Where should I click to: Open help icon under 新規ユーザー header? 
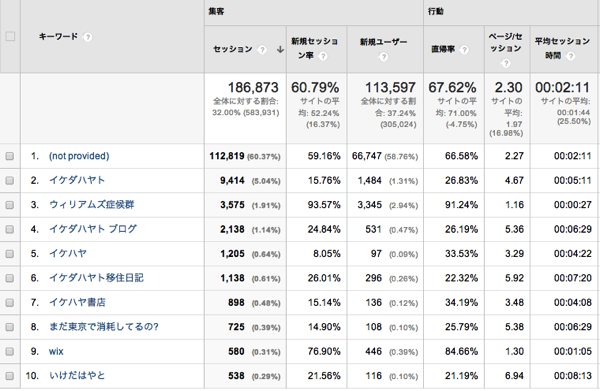coord(384,57)
